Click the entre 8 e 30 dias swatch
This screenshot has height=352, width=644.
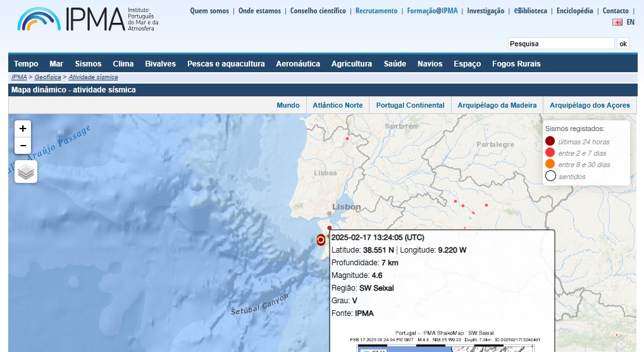pos(550,164)
